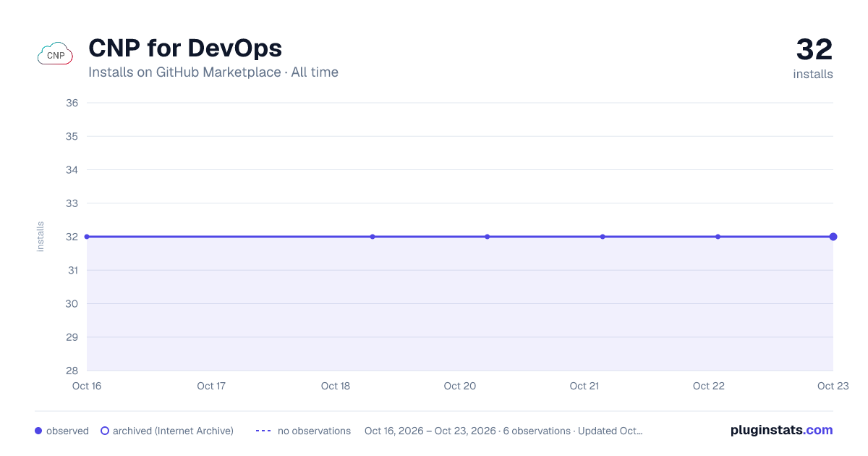
Task: Click the '28' y-axis label
Action: 72,371
